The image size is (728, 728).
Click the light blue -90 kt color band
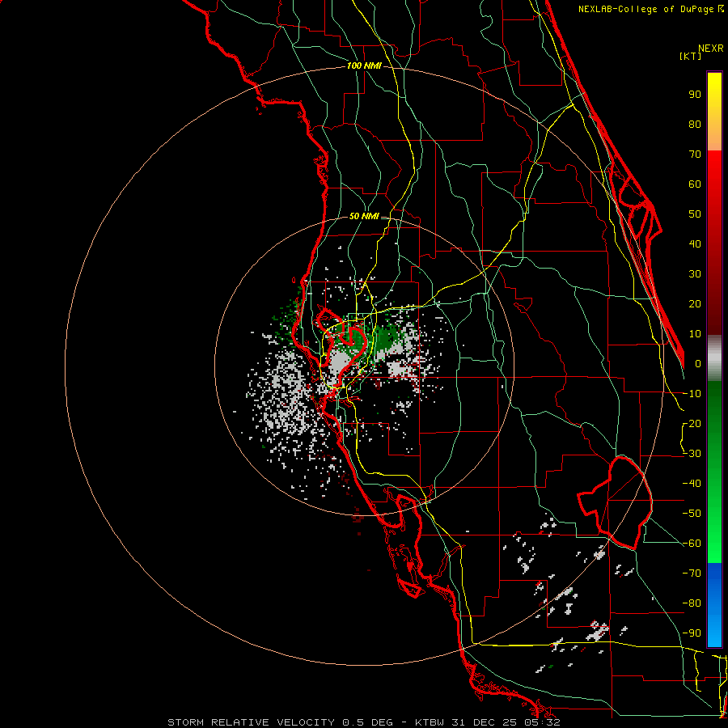(714, 633)
